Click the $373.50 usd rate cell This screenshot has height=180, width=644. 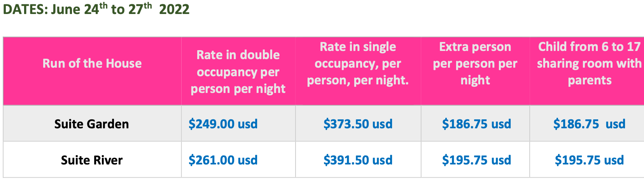(358, 124)
